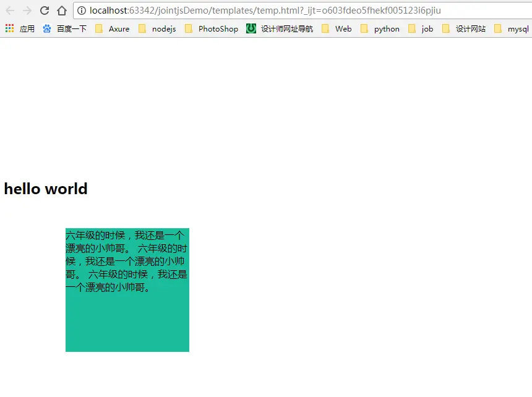Open the 设计师网址导航 bookmark
Viewport: 532px width, 397px height.
pyautogui.click(x=280, y=29)
